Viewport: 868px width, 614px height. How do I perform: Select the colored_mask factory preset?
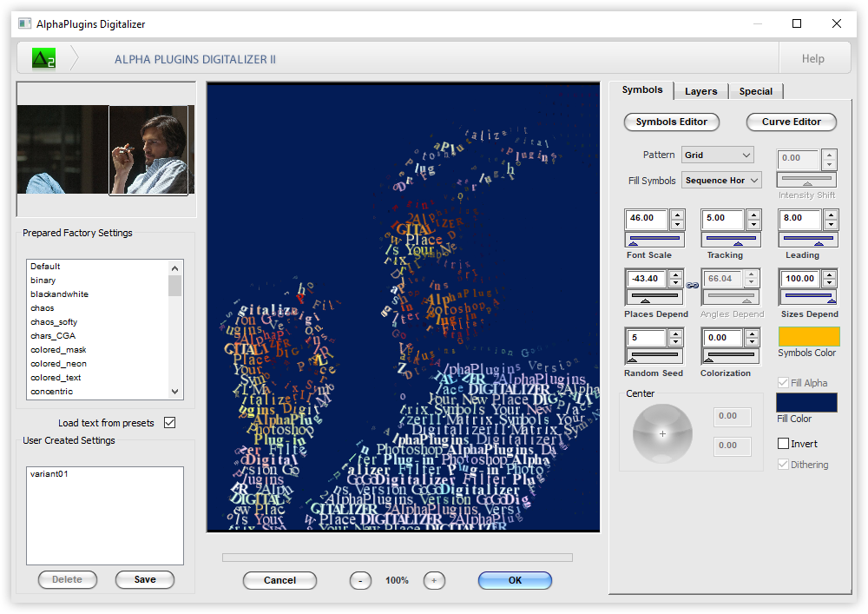pos(97,350)
